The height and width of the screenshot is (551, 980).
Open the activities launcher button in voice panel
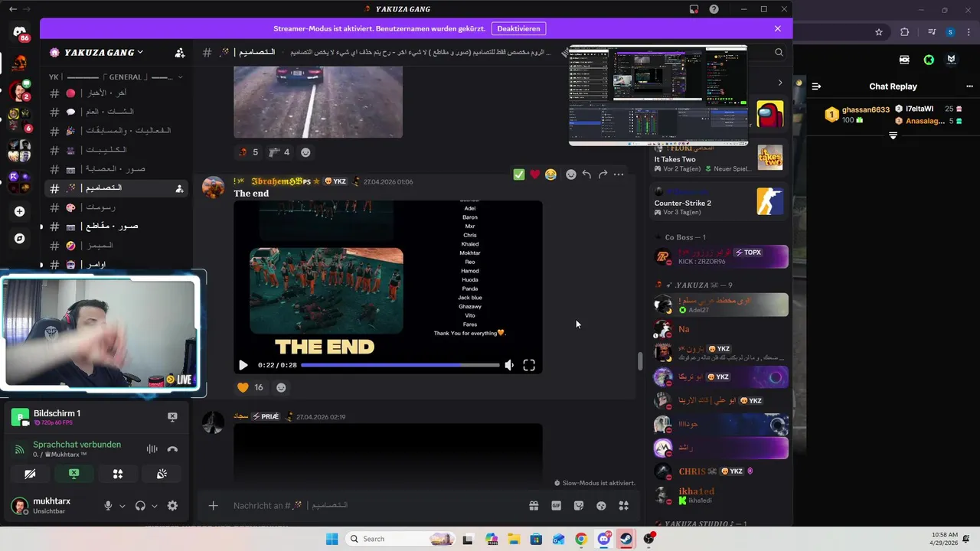coord(118,474)
